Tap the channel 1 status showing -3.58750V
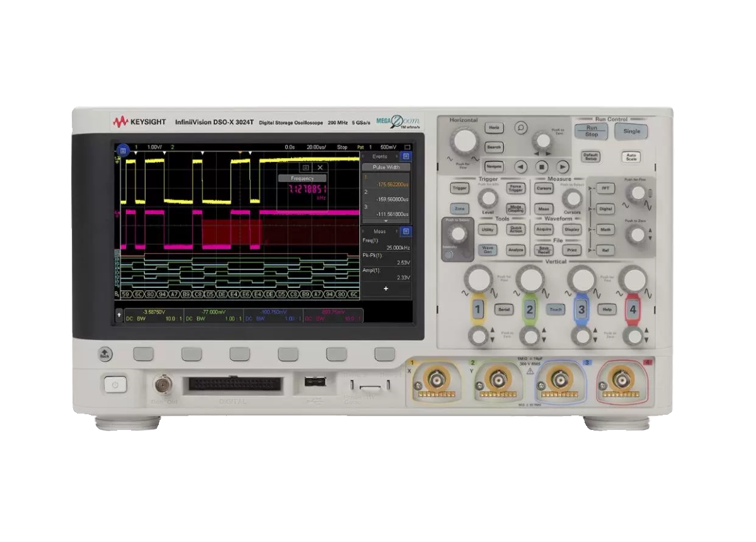The width and height of the screenshot is (756, 542). point(153,315)
